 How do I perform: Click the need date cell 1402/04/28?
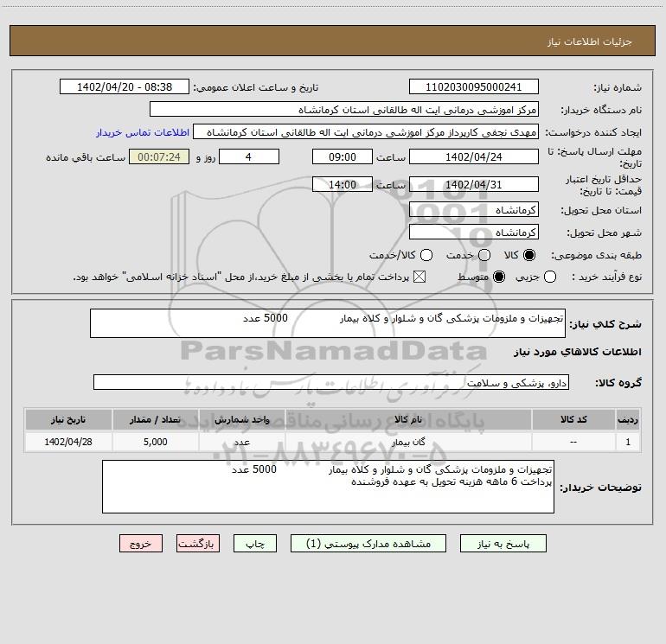(68, 442)
